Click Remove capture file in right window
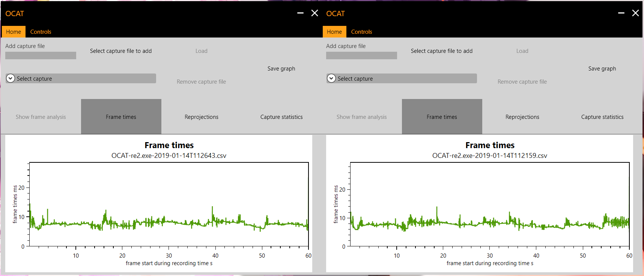Image resolution: width=644 pixels, height=276 pixels. [x=522, y=82]
